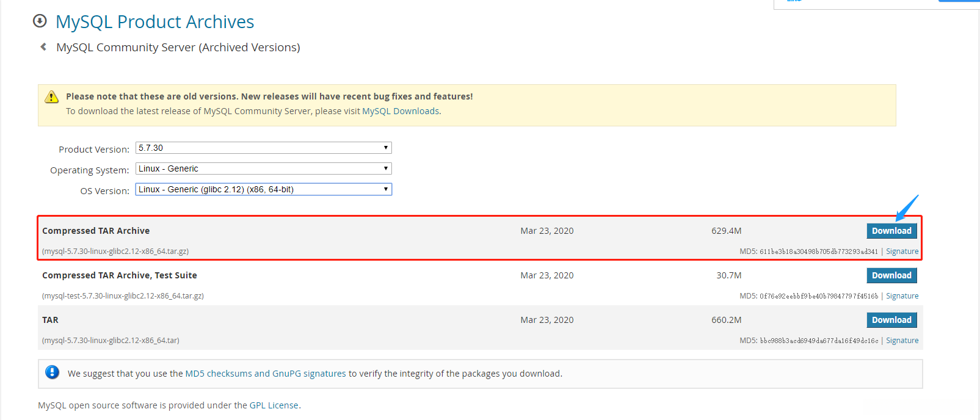Open the GPL License link
This screenshot has height=420, width=980.
point(274,405)
